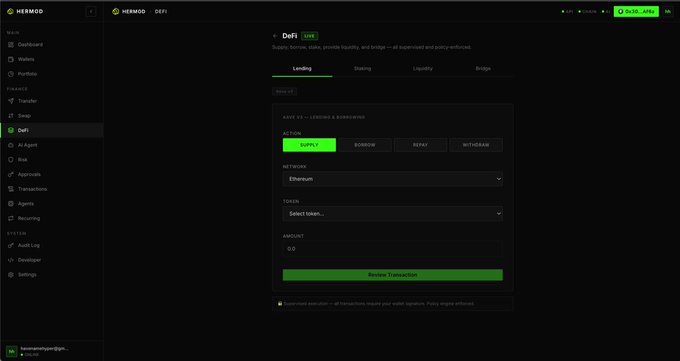Click the Hermod logo in top breadcrumb
The width and height of the screenshot is (680, 361).
pyautogui.click(x=115, y=11)
